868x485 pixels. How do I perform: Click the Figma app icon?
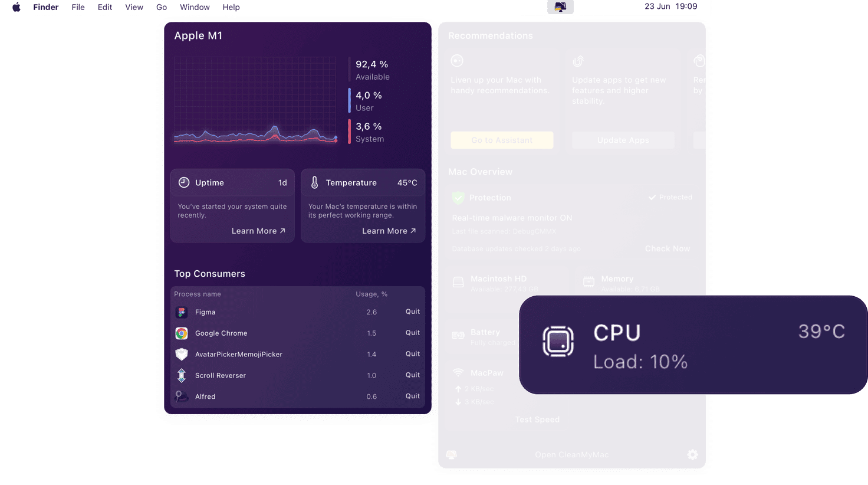182,312
